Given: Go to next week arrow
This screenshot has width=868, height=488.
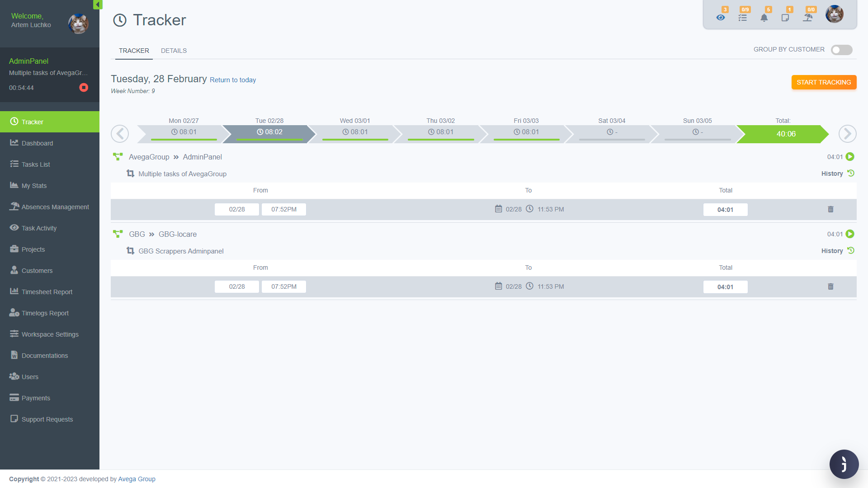Looking at the screenshot, I should coord(847,134).
